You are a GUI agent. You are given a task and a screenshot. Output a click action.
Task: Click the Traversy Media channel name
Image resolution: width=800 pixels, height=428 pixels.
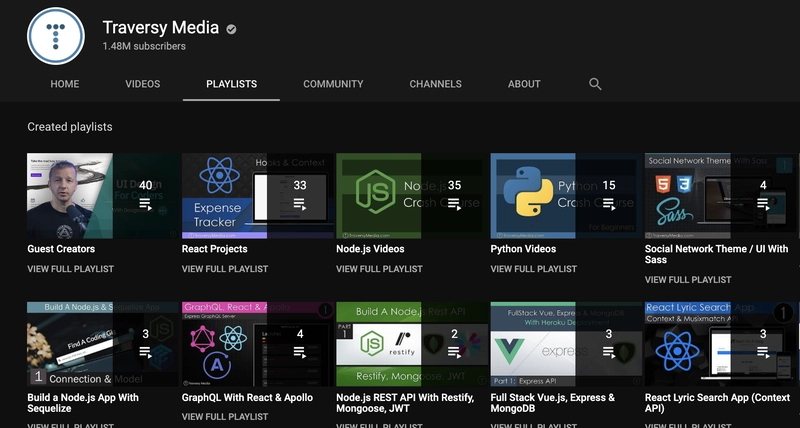tap(161, 28)
